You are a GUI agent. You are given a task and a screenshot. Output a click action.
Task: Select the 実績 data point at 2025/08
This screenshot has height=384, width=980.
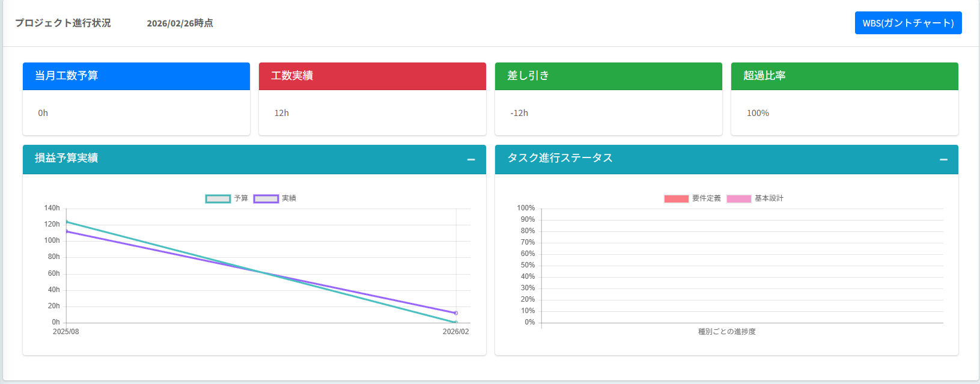66,231
